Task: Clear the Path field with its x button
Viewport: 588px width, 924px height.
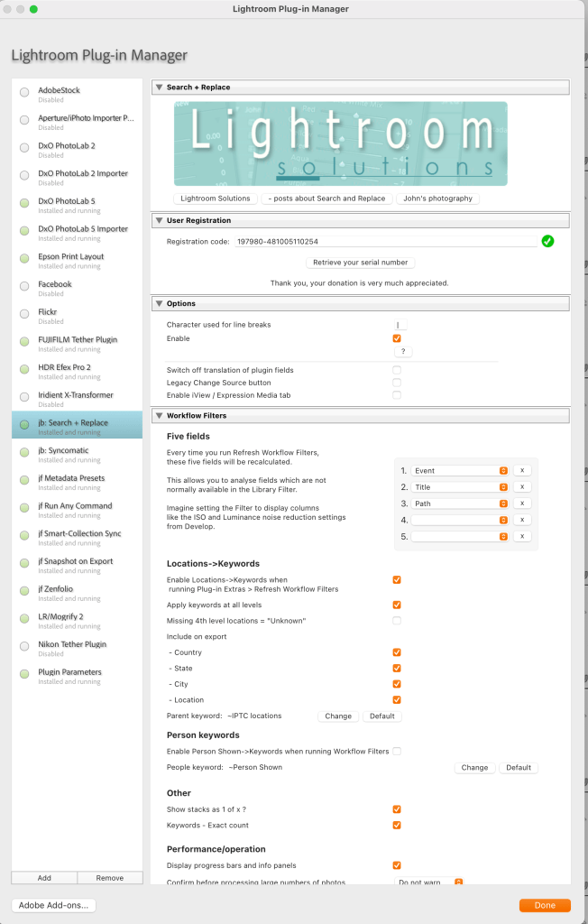Action: click(521, 504)
